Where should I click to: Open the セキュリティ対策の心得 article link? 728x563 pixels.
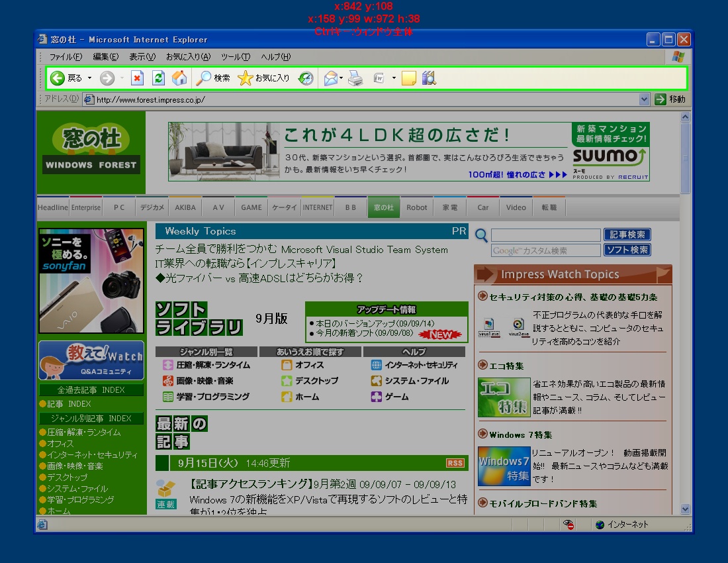coord(573,297)
